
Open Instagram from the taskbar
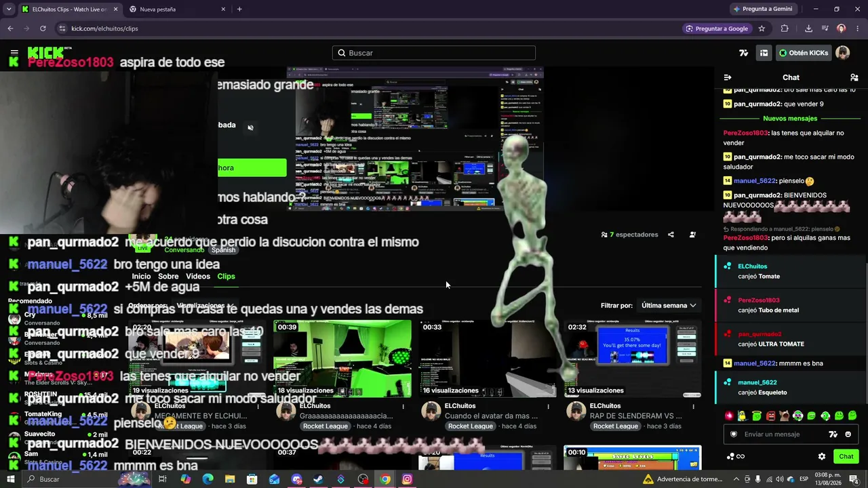click(x=407, y=479)
